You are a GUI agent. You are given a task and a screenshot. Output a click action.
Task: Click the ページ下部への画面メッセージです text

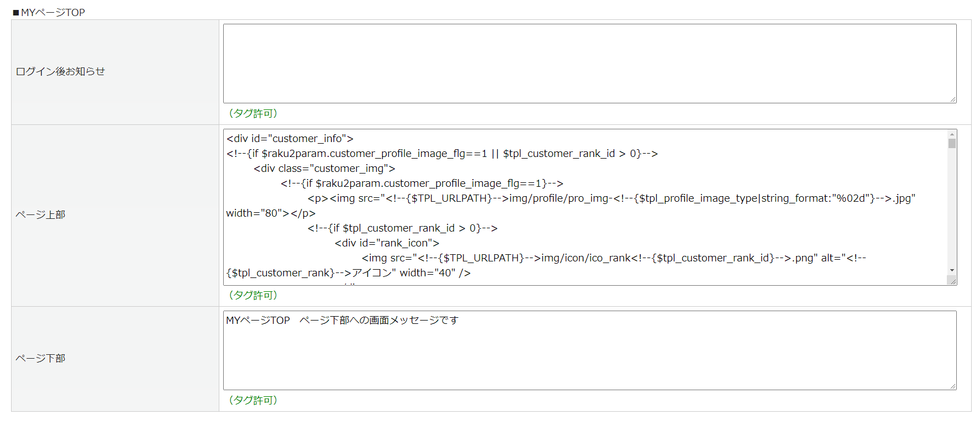pyautogui.click(x=379, y=321)
